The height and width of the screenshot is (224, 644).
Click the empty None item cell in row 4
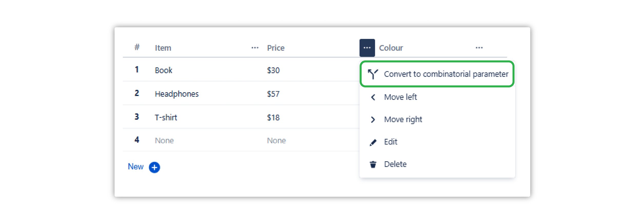164,141
